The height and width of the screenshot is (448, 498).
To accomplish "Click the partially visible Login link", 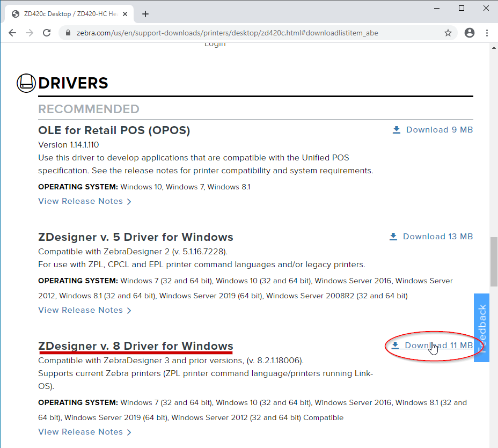I will tap(215, 45).
